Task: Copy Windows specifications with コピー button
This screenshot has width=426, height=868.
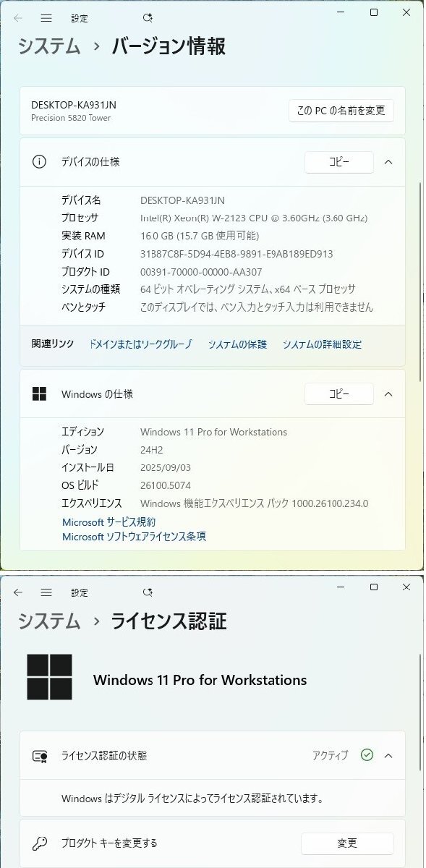Action: [x=339, y=394]
